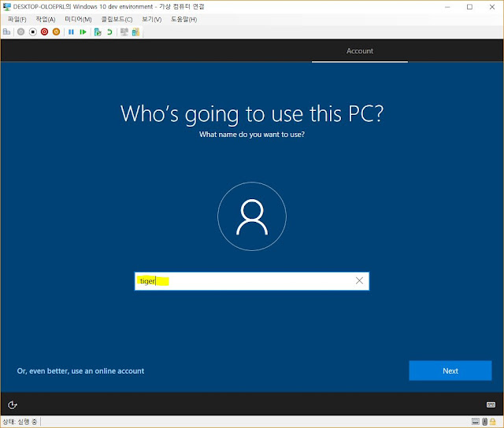Click the green Reset/resume play icon
The width and height of the screenshot is (504, 428).
(83, 31)
